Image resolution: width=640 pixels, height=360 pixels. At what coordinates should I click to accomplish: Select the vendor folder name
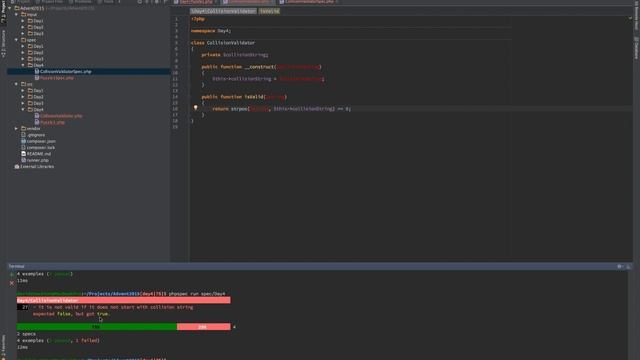pyautogui.click(x=33, y=129)
